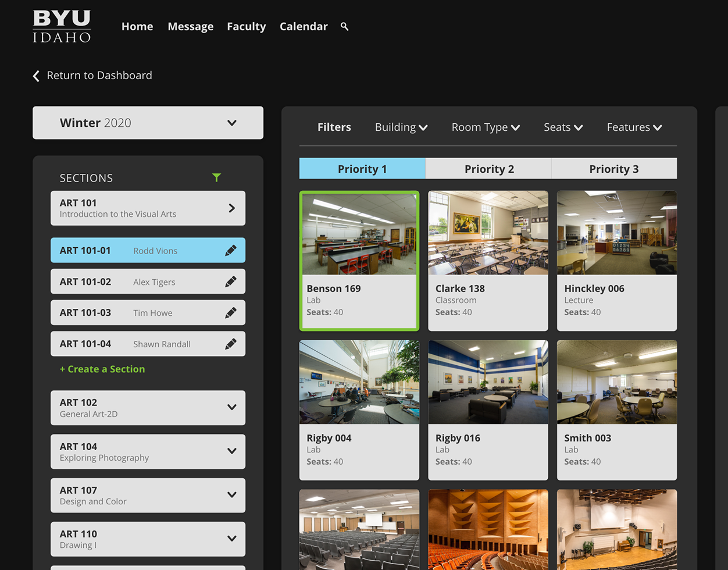Edit section ART 101-04 pencil icon
The height and width of the screenshot is (570, 728).
(231, 344)
